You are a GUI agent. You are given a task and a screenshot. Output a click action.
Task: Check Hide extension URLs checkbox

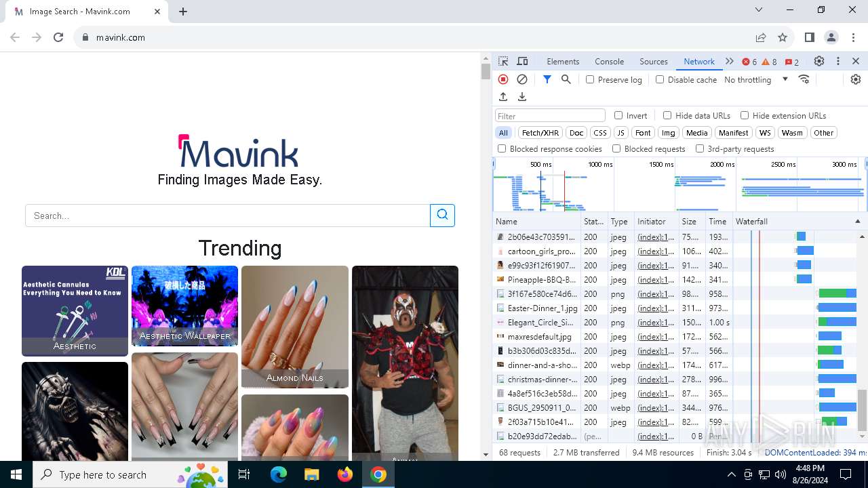click(x=745, y=115)
